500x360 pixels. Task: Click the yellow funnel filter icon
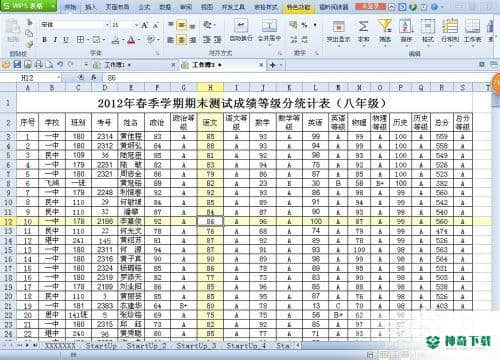[x=385, y=26]
